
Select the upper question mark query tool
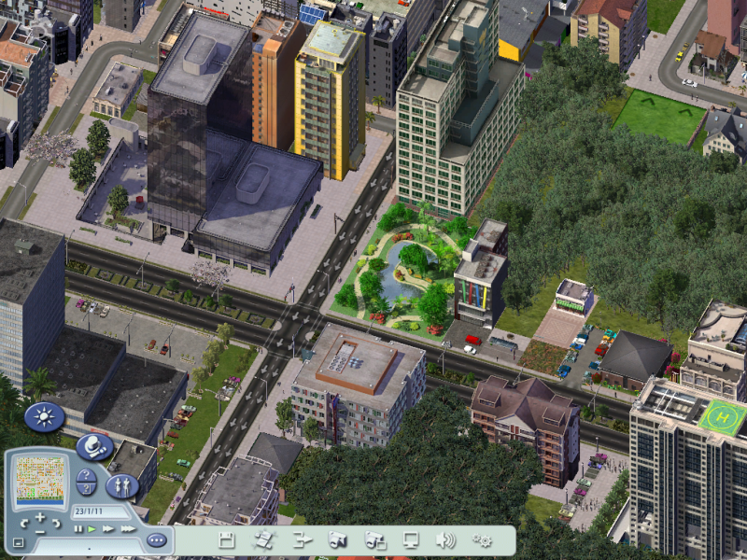86,476
